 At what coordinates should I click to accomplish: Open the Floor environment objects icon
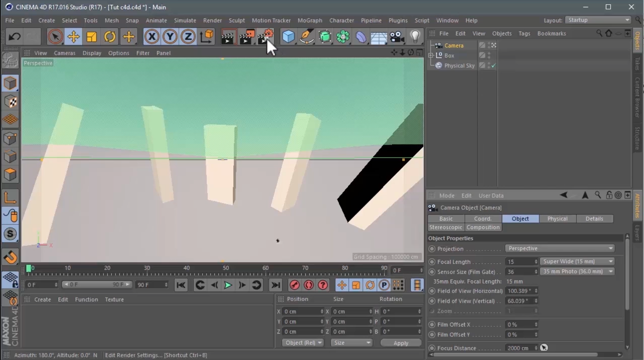379,36
